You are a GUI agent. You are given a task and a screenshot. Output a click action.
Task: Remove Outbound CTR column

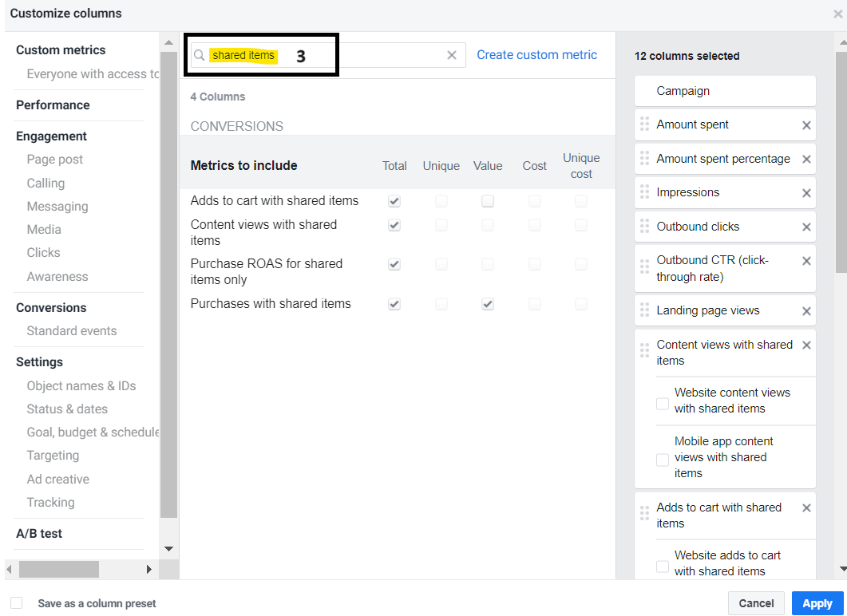click(x=805, y=261)
